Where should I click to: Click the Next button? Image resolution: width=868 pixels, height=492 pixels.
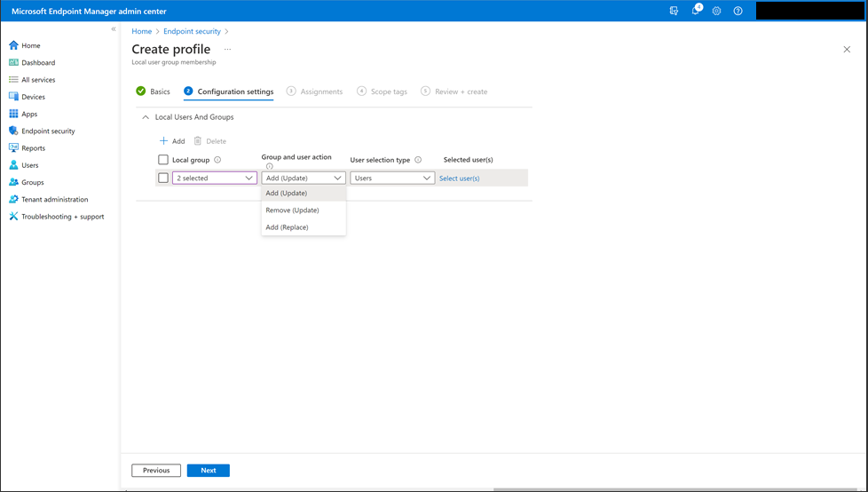tap(209, 471)
